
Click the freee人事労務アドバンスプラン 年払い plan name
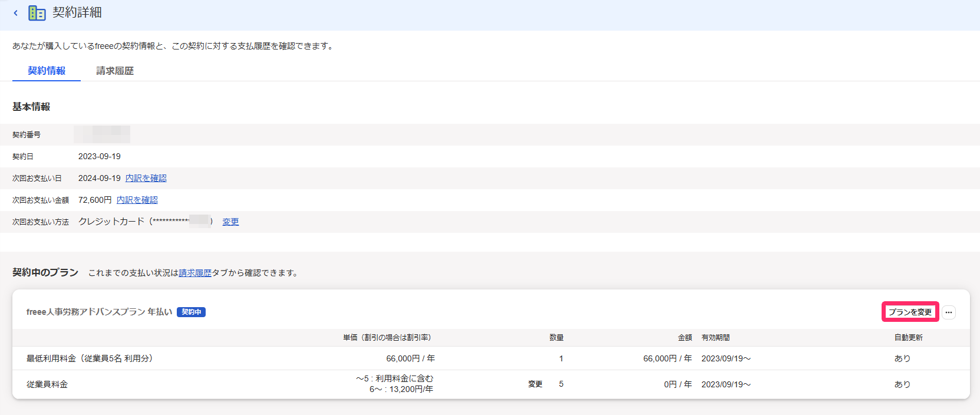pyautogui.click(x=100, y=312)
